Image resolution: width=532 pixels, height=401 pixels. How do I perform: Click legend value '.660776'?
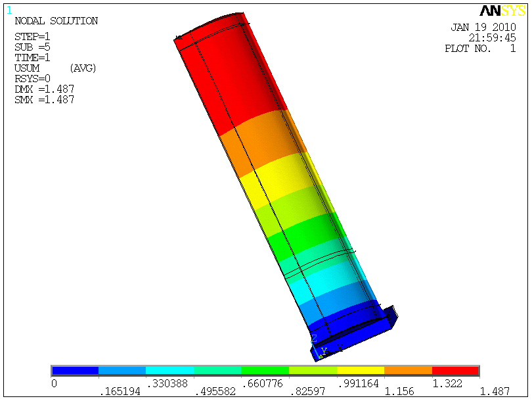[262, 383]
